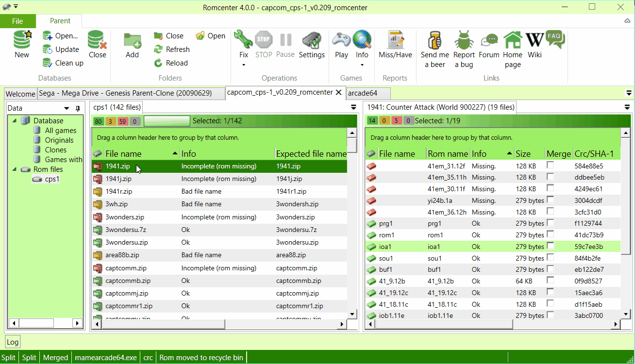Click Send me a beer icon

tap(434, 39)
